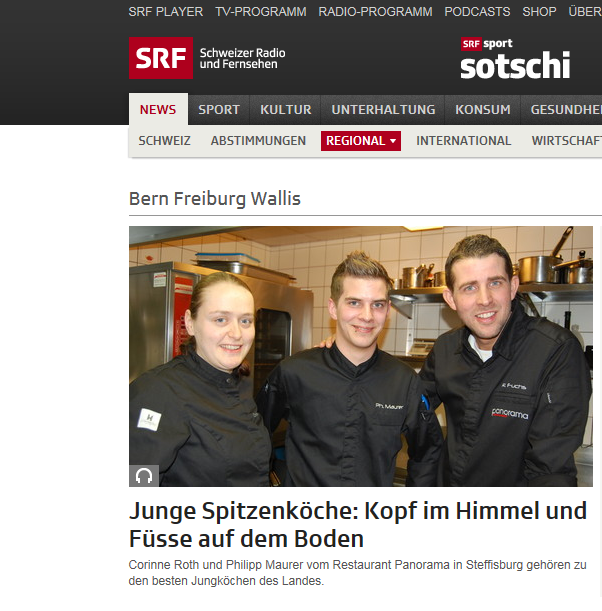
Task: Select the Konsum tab
Action: (483, 110)
